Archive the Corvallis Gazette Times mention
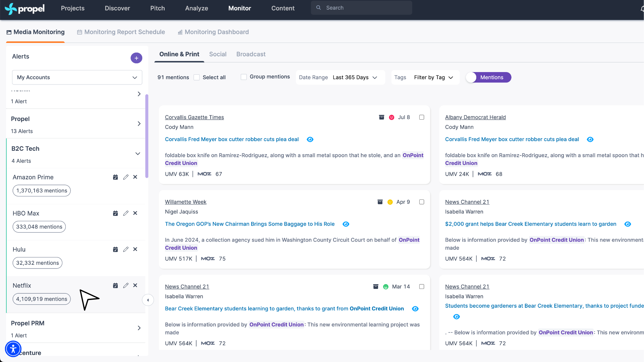Image resolution: width=644 pixels, height=362 pixels. 381,117
